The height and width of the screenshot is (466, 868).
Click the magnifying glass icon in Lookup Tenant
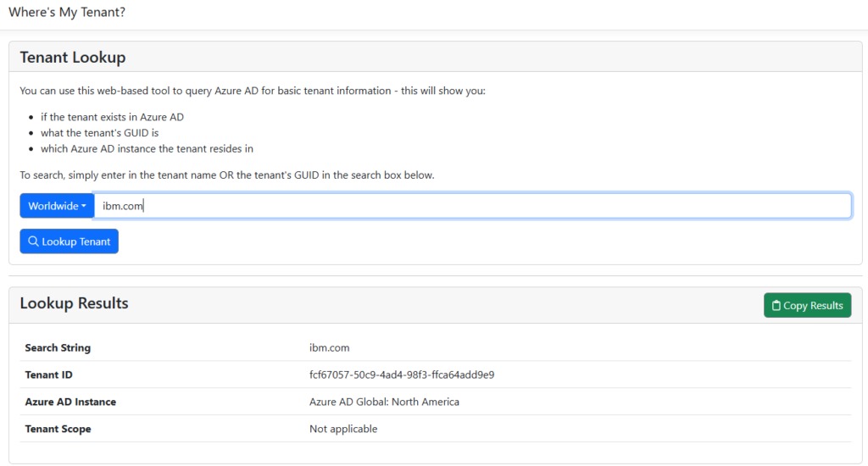click(x=34, y=241)
